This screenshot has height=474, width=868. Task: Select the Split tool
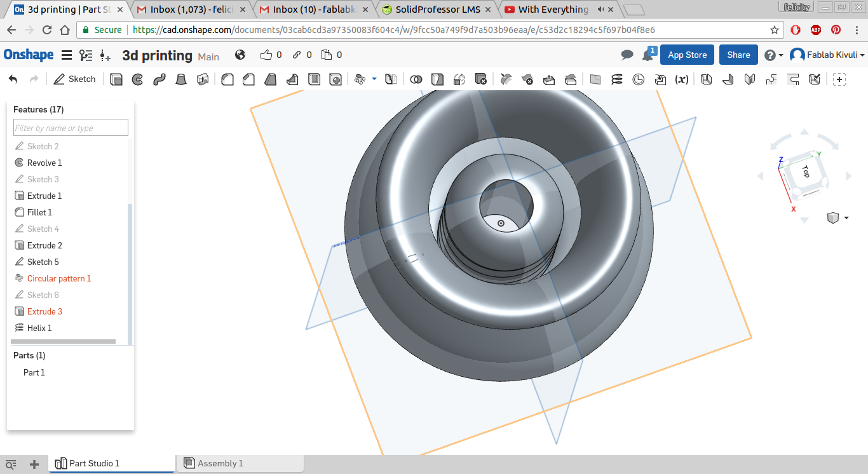click(438, 79)
